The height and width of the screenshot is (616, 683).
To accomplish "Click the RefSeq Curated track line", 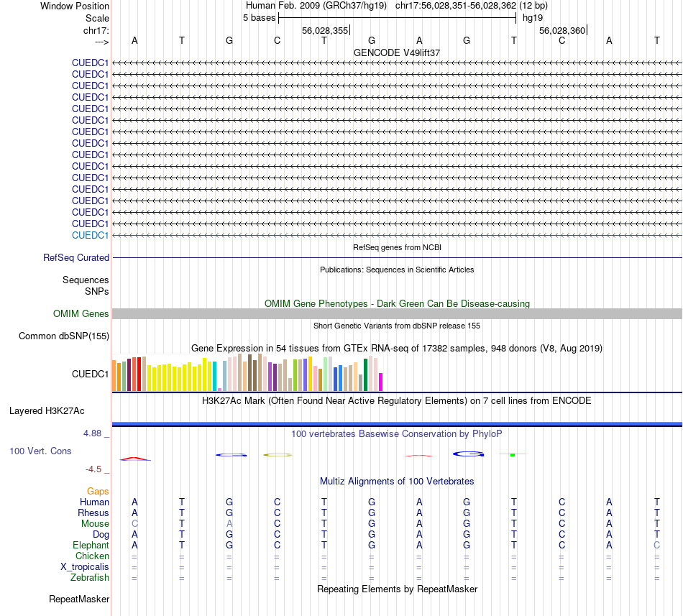I will 397,258.
